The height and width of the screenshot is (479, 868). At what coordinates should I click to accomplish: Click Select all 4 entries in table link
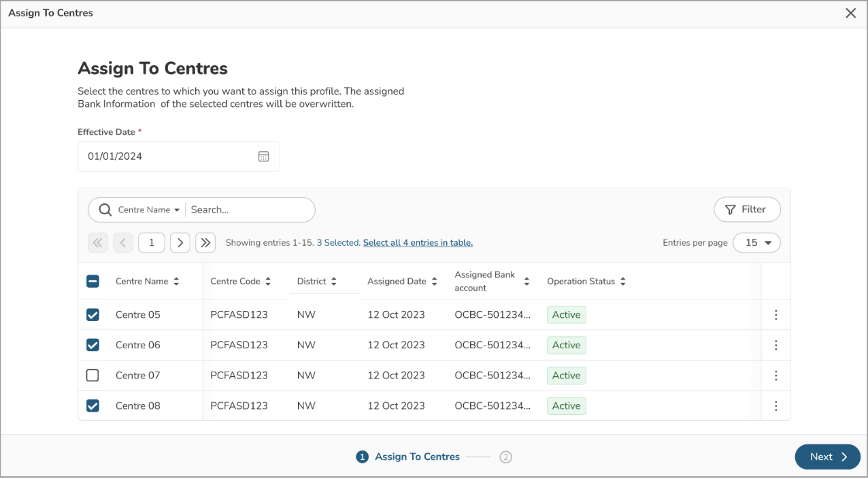418,243
